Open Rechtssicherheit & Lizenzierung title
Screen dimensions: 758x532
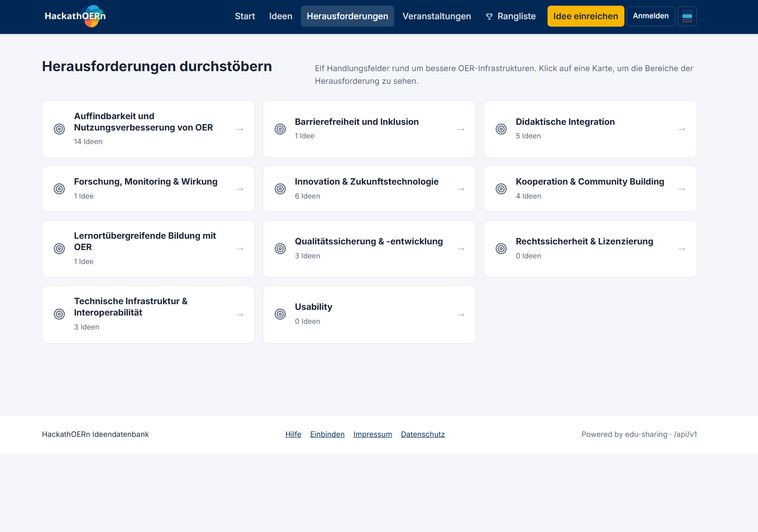click(x=585, y=241)
